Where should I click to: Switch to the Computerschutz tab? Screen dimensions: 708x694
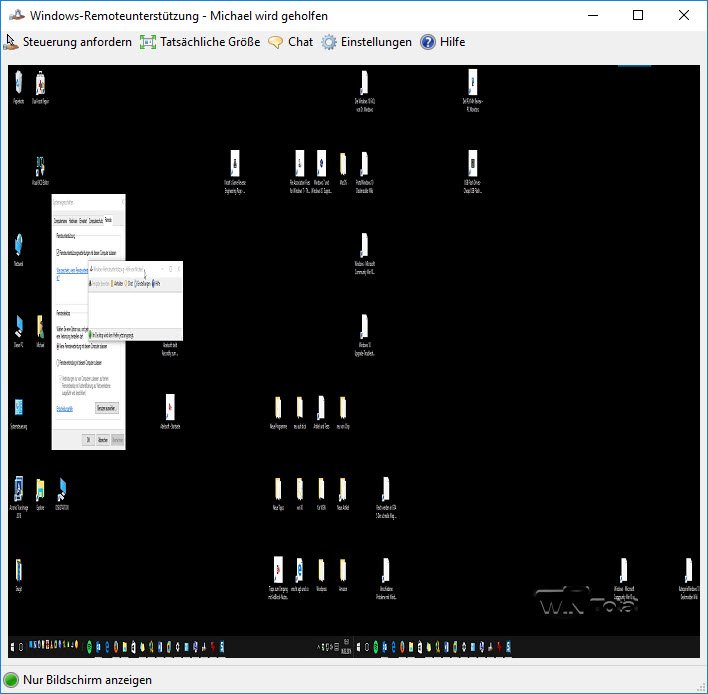coord(96,221)
